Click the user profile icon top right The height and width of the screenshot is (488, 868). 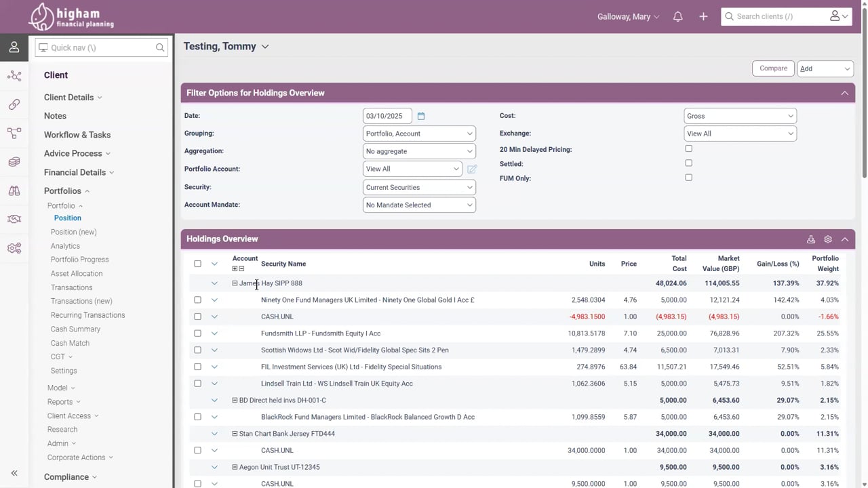pyautogui.click(x=838, y=16)
